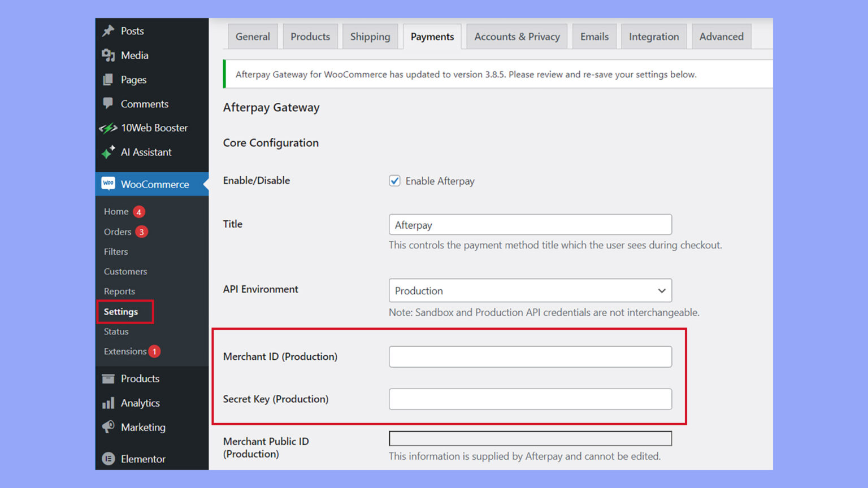Switch to the Accounts & Privacy tab
The height and width of the screenshot is (488, 868).
516,36
